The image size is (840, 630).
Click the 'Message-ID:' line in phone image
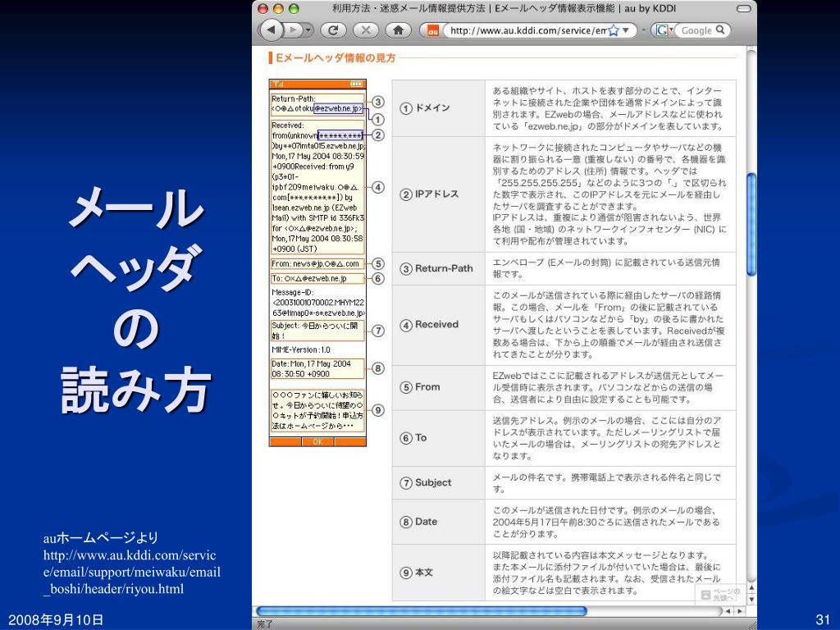pos(293,293)
